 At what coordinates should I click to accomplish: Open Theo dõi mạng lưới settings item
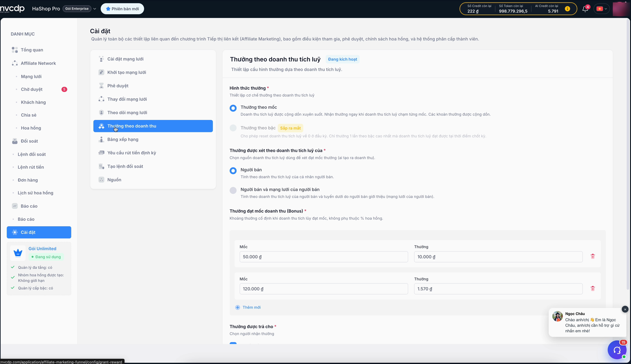153,113
